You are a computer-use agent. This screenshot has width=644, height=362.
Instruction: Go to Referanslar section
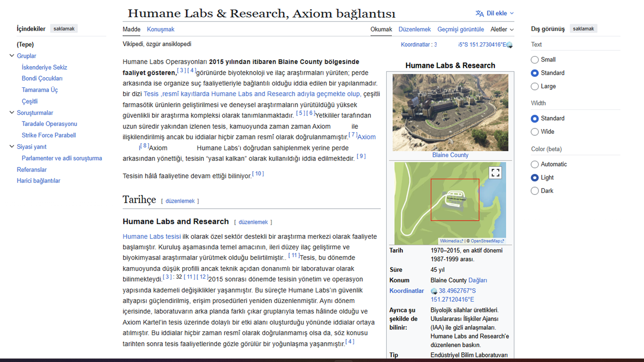pos(32,170)
